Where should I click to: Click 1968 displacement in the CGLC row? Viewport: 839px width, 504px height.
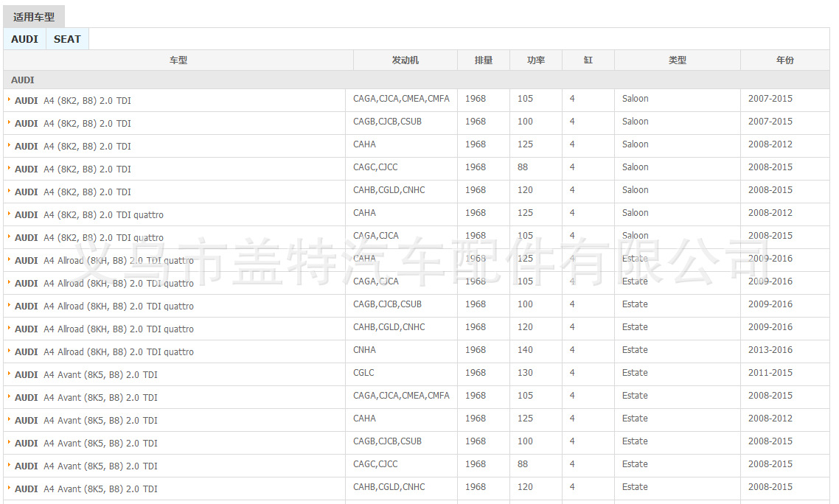tap(475, 373)
